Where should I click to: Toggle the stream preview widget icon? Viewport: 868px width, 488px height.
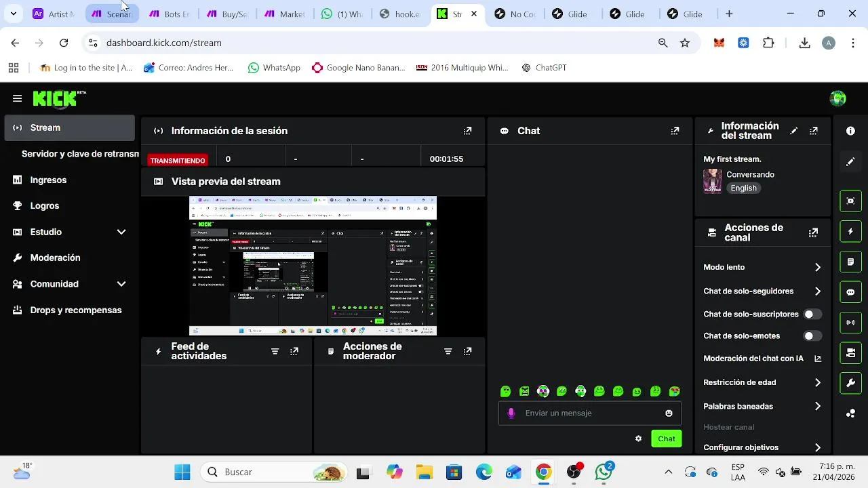850,201
